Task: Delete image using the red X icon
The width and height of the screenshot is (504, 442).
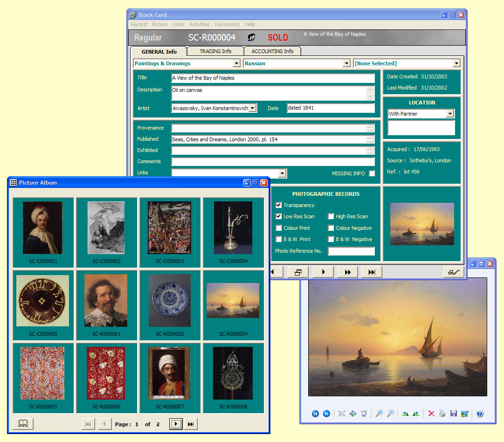Action: click(431, 414)
